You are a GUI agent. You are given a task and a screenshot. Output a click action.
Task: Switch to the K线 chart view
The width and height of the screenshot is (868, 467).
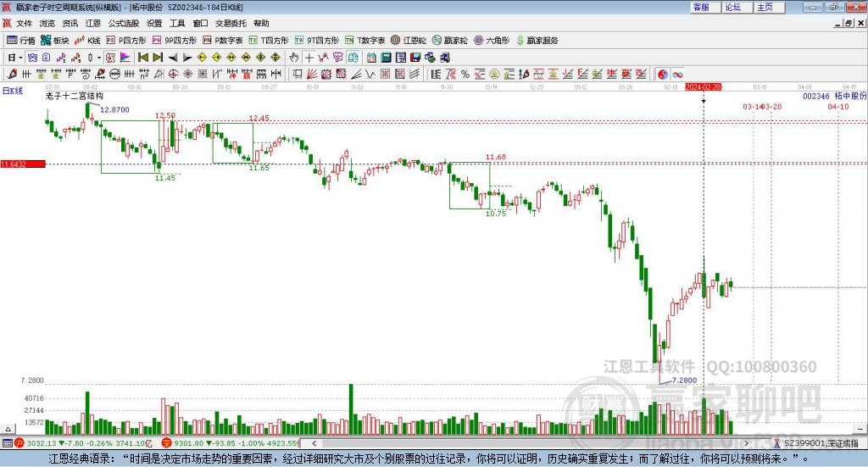[x=87, y=41]
